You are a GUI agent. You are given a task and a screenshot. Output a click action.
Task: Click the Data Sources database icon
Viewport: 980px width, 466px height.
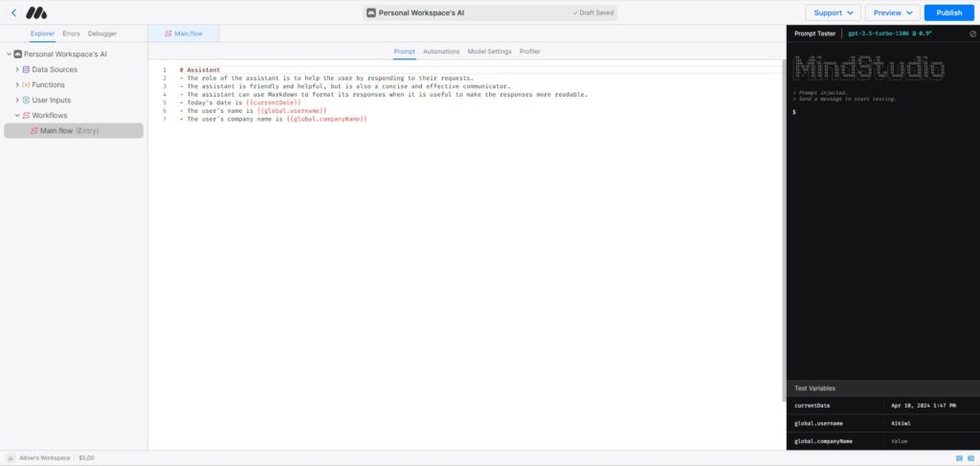[x=26, y=69]
